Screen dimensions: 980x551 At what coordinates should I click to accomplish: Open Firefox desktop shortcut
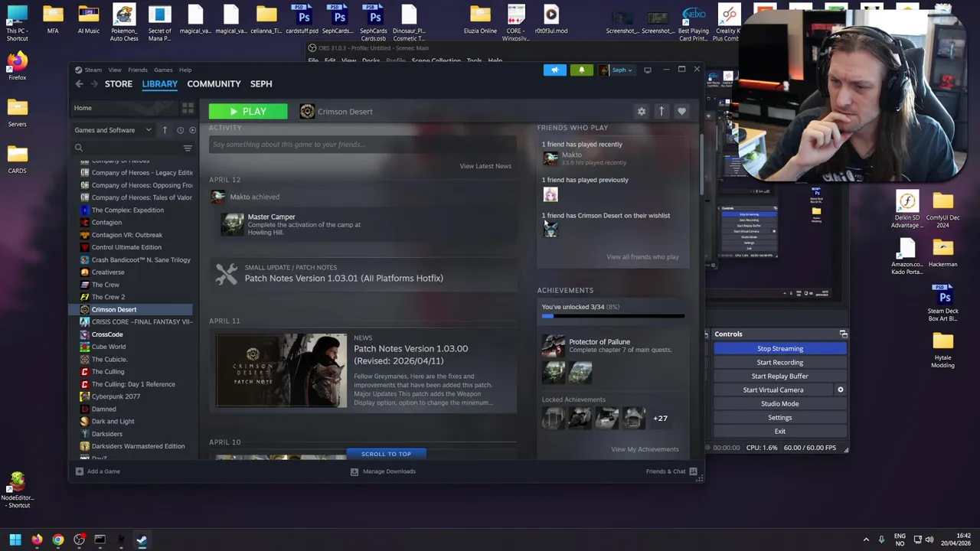17,66
